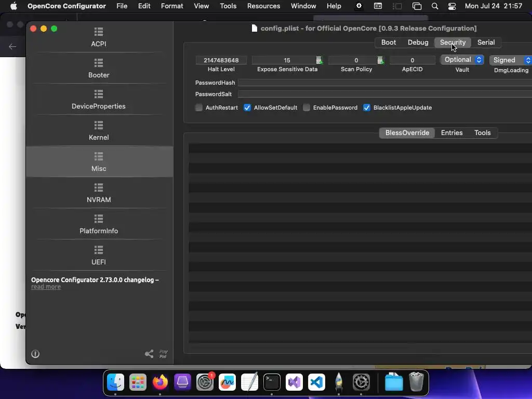The image size is (532, 399).
Task: Open Control Center in menu bar
Action: 452,6
